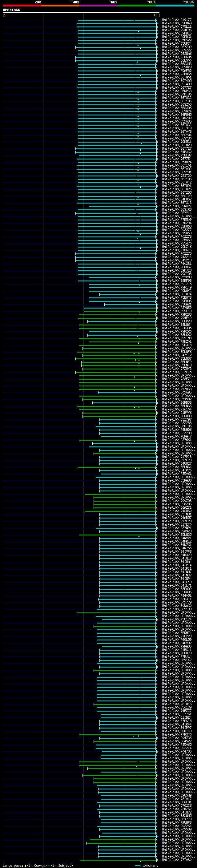Click the label UniRef100_P69142

point(176,660)
